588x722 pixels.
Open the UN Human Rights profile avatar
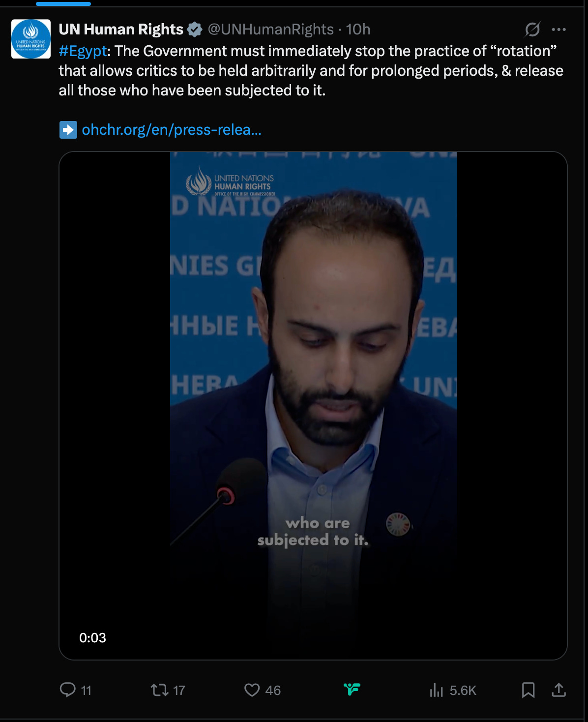click(31, 39)
